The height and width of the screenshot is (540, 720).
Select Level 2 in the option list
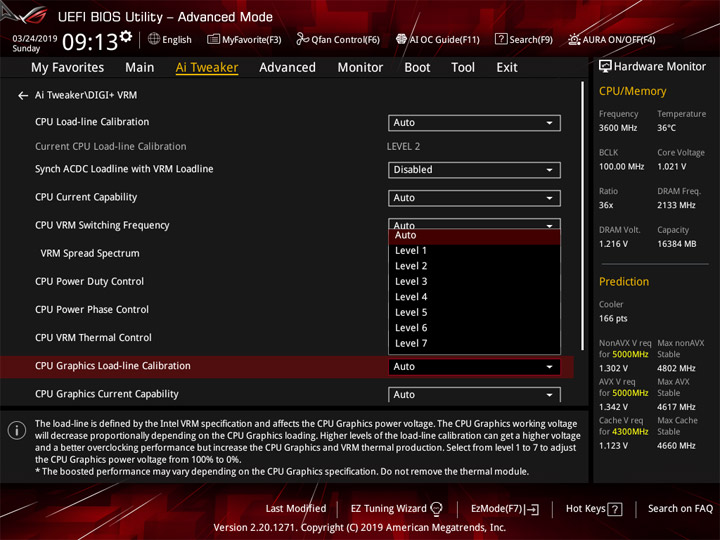click(474, 266)
